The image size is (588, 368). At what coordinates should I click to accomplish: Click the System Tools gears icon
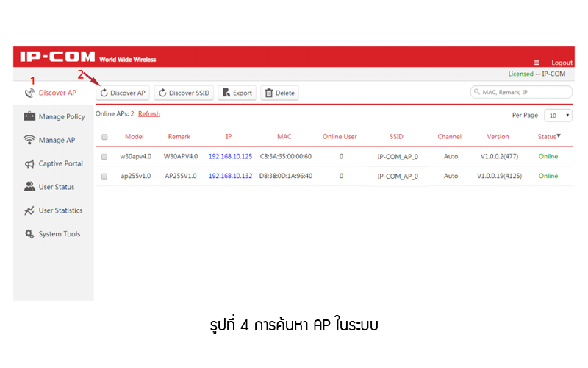pos(29,234)
